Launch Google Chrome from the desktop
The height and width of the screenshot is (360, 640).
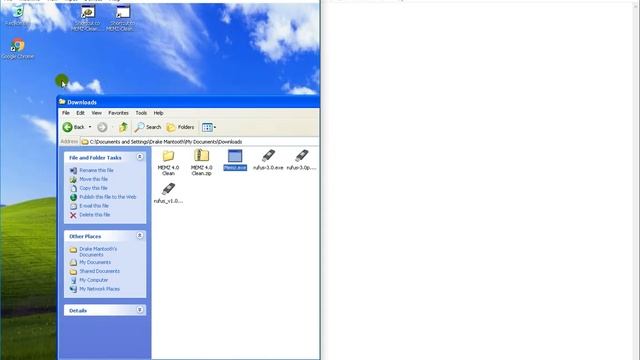18,49
